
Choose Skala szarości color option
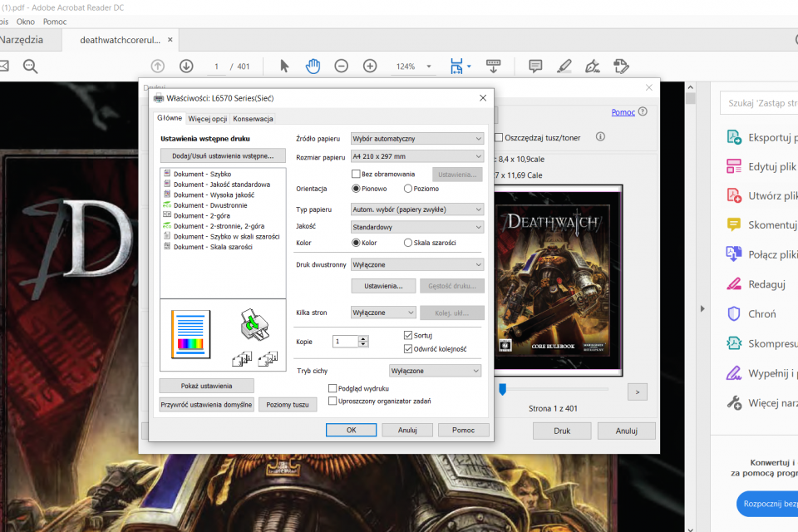pos(408,243)
